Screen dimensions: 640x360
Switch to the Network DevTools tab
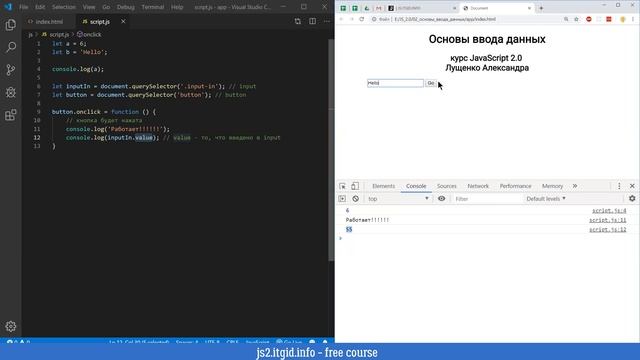coord(478,186)
